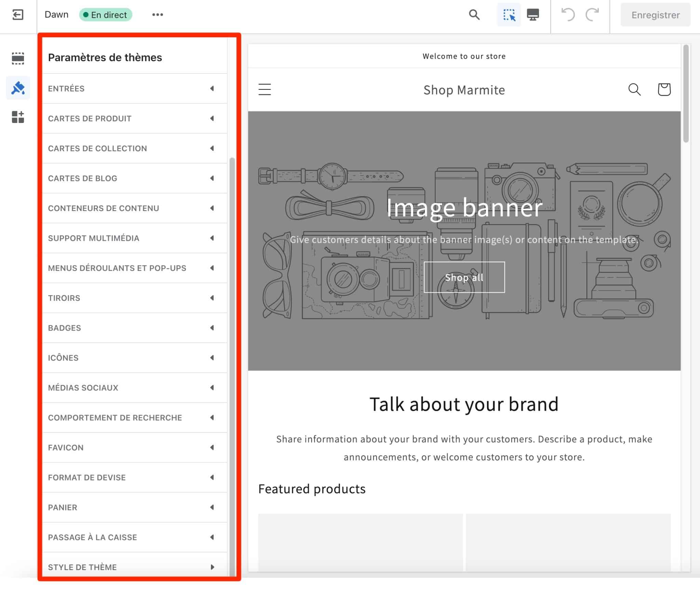This screenshot has width=700, height=595.
Task: Click the preview store search icon
Action: 634,89
